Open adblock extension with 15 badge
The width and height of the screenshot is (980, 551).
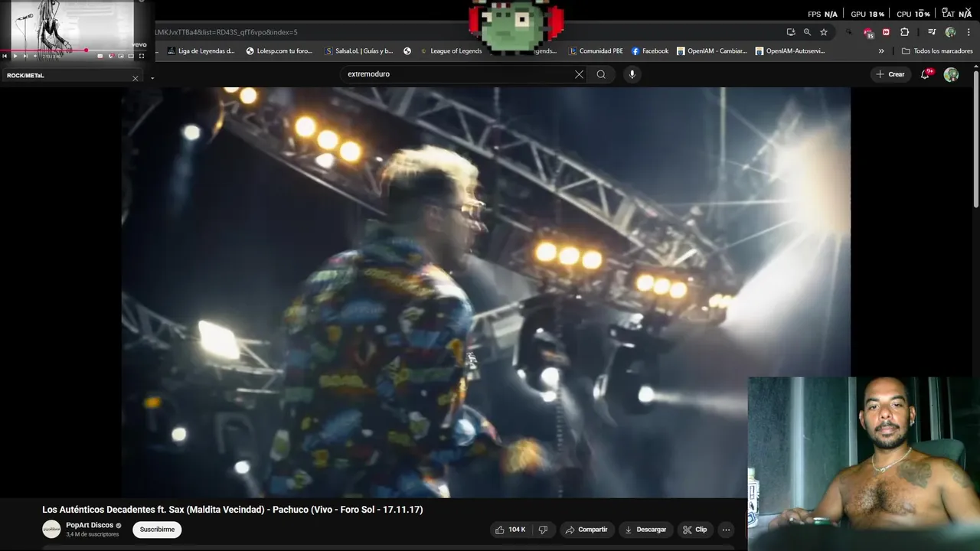tap(868, 33)
